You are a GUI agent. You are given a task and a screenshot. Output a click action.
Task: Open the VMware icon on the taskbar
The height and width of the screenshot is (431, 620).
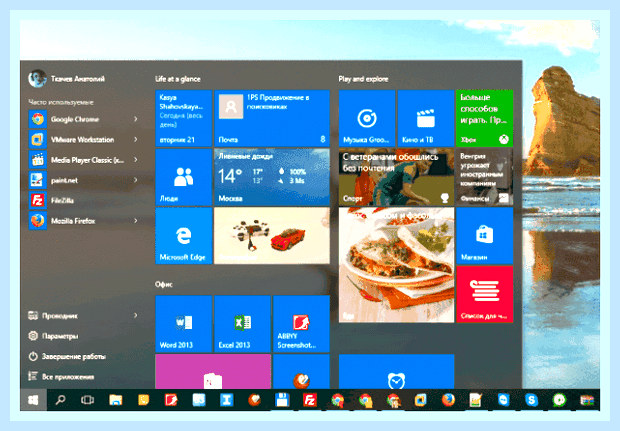coord(420,400)
